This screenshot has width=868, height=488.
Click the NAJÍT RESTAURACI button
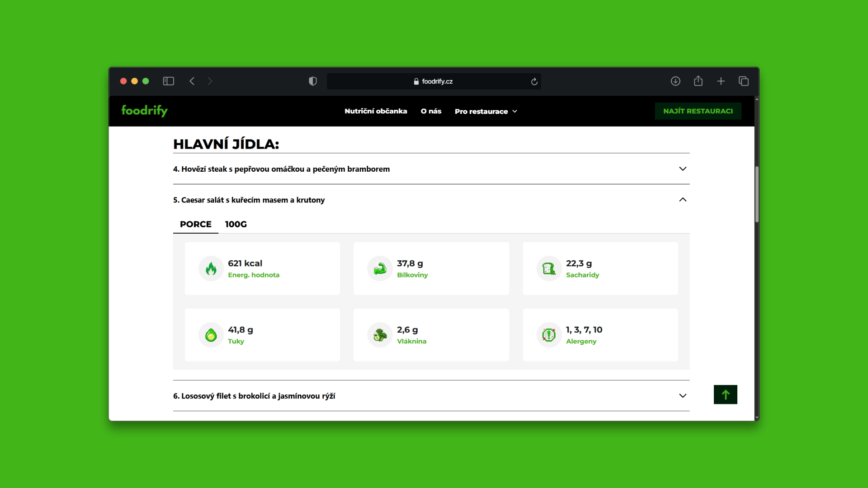coord(698,111)
